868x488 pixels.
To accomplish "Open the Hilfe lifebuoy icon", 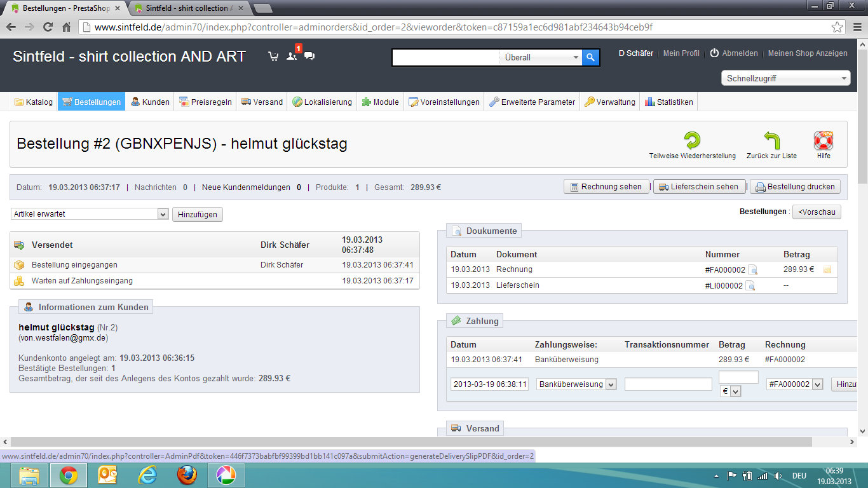I will pyautogui.click(x=824, y=140).
